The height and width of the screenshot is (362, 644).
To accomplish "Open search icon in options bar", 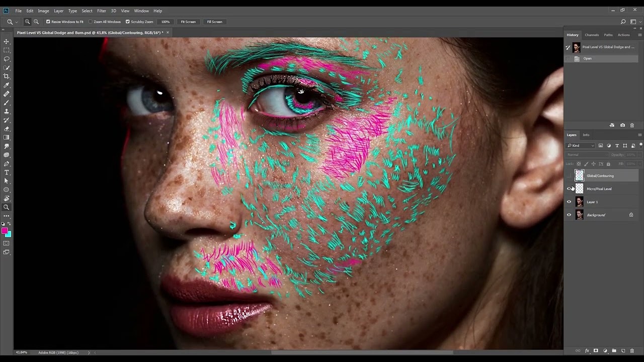I will pyautogui.click(x=623, y=22).
